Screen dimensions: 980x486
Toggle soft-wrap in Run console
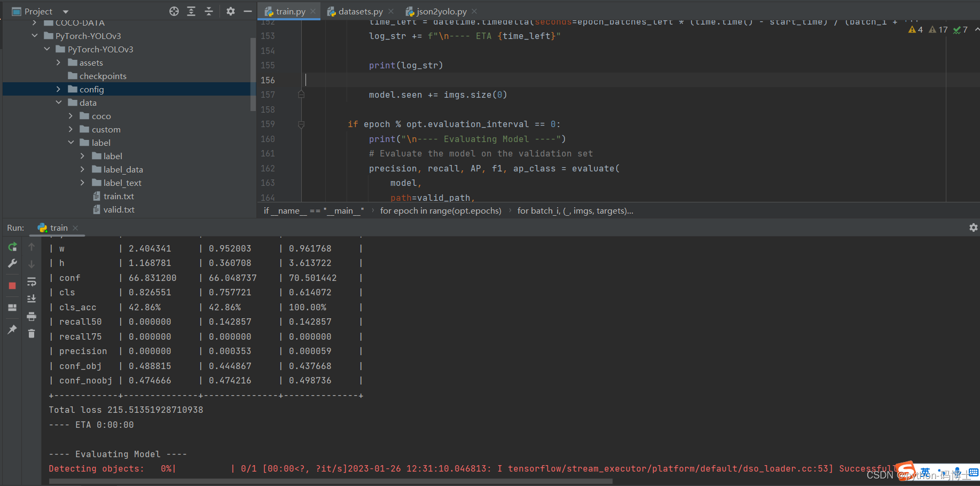tap(32, 281)
